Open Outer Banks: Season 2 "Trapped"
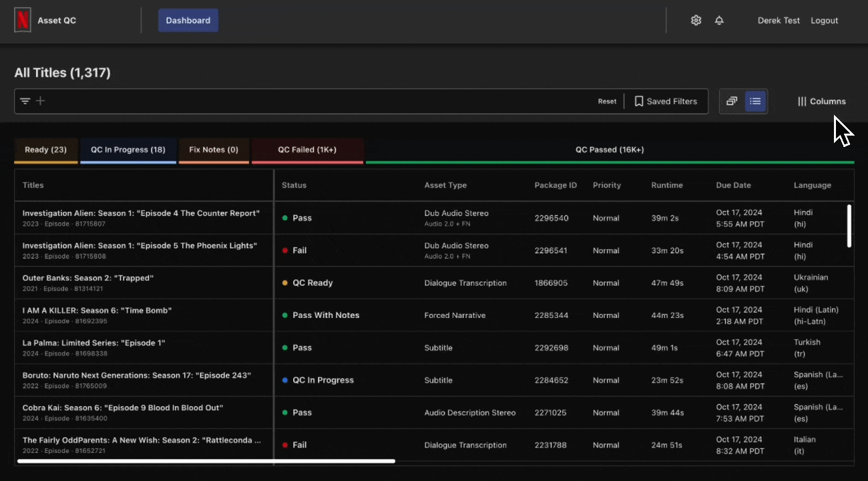Screen dimensions: 868x481 point(87,278)
